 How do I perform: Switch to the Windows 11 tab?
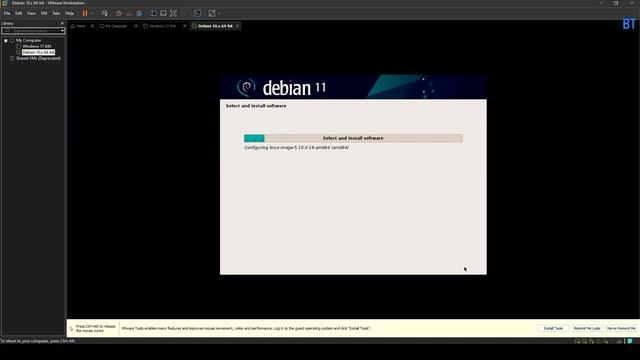160,26
